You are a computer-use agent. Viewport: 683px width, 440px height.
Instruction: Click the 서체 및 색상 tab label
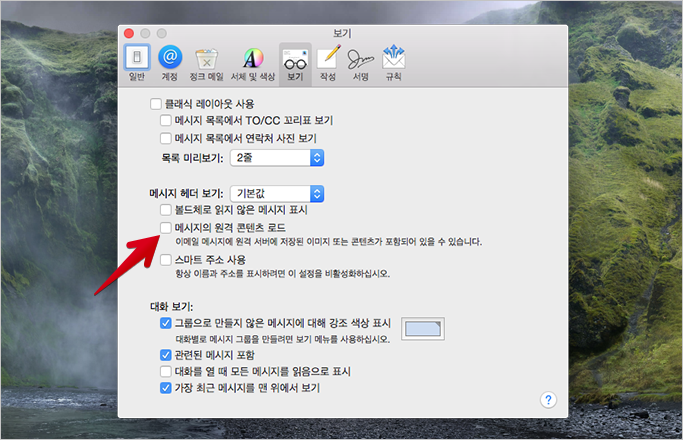click(253, 77)
